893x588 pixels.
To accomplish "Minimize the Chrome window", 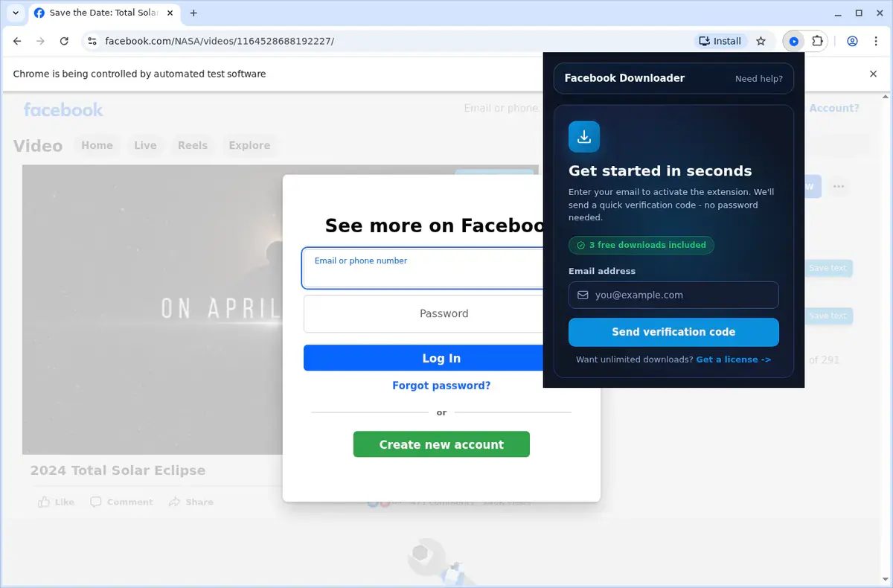I will coord(839,13).
